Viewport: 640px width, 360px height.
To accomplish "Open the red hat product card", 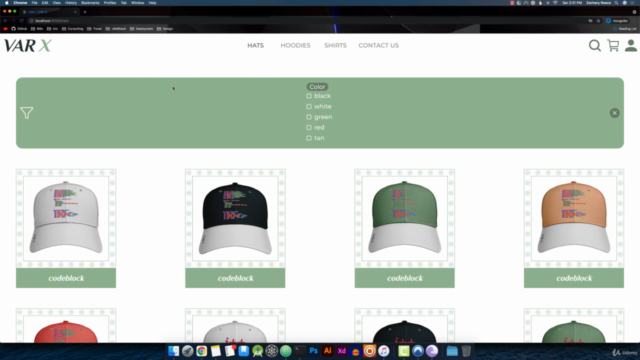I will point(66,326).
